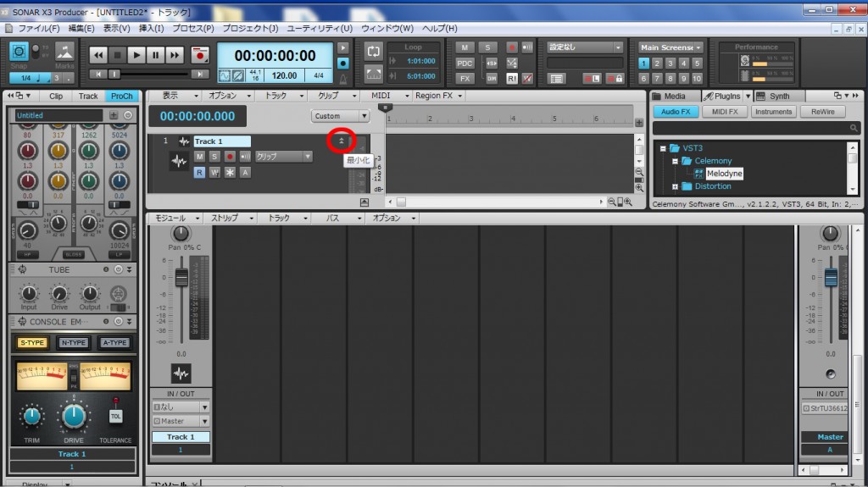Set loop points to selection icon

374,73
